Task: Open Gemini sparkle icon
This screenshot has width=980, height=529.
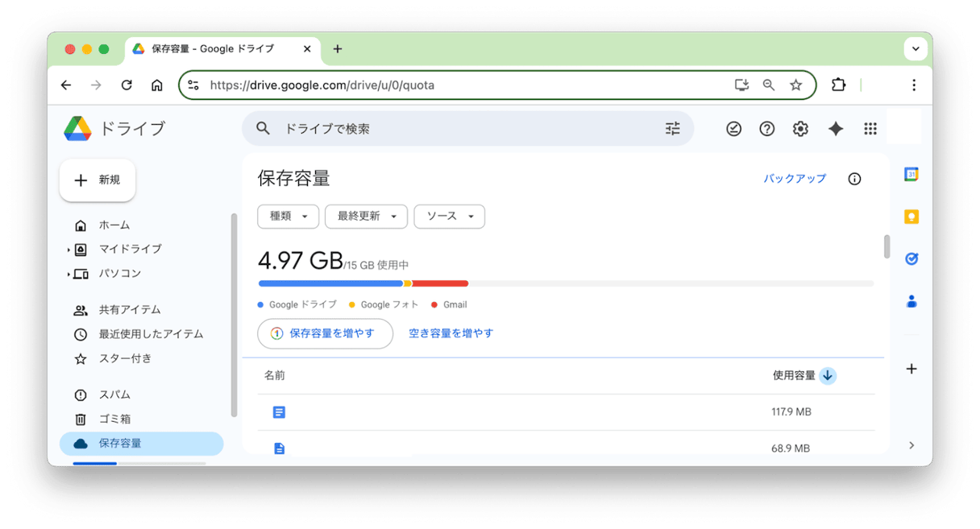Action: 836,129
